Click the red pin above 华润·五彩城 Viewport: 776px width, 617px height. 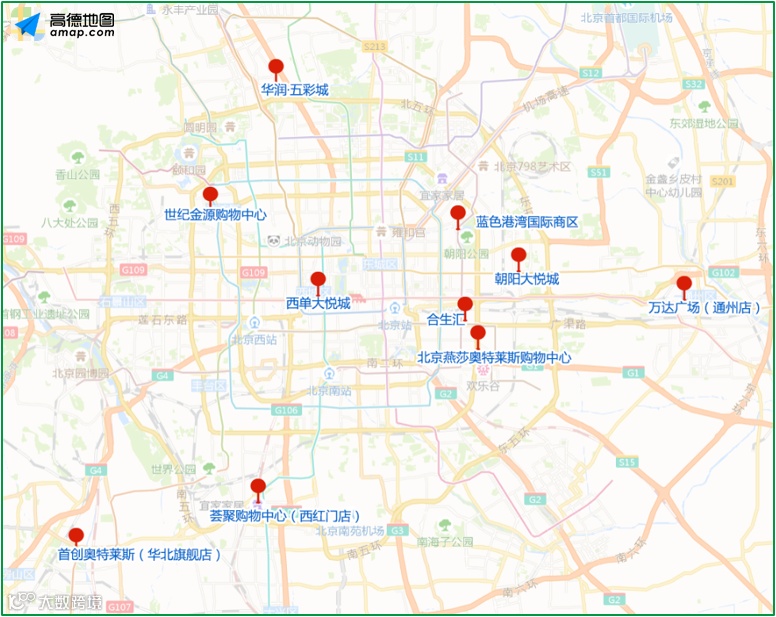(x=276, y=69)
